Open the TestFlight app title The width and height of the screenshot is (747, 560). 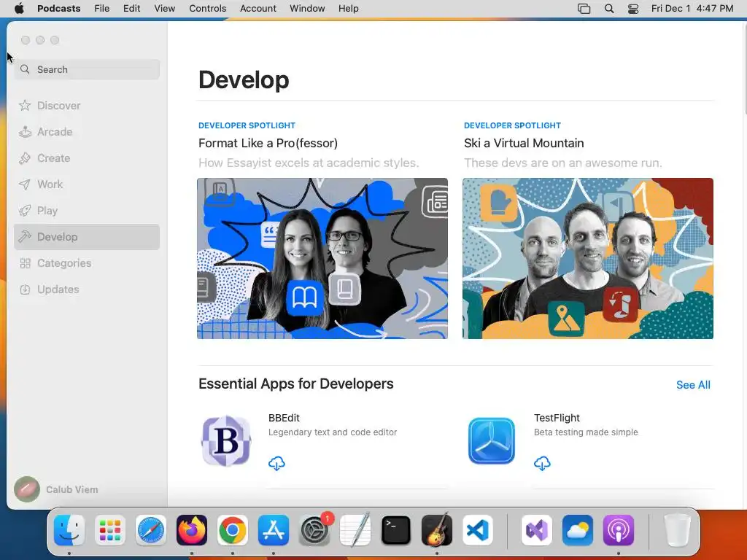pyautogui.click(x=557, y=418)
